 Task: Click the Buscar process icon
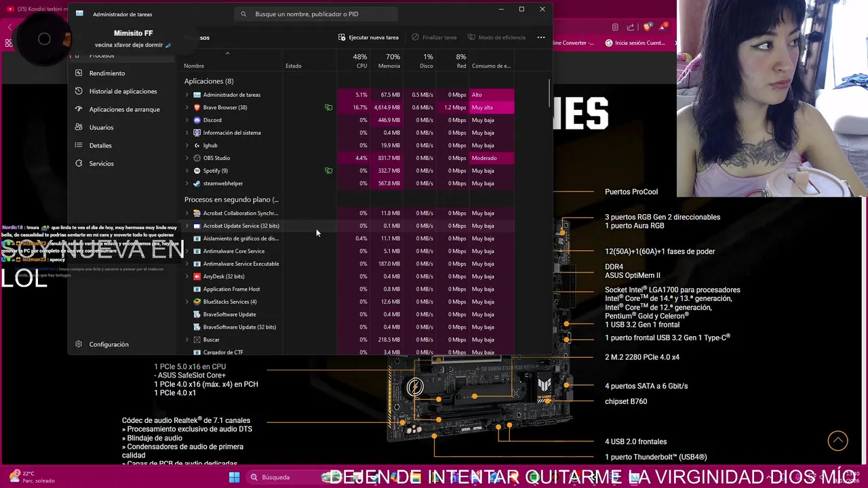[197, 340]
